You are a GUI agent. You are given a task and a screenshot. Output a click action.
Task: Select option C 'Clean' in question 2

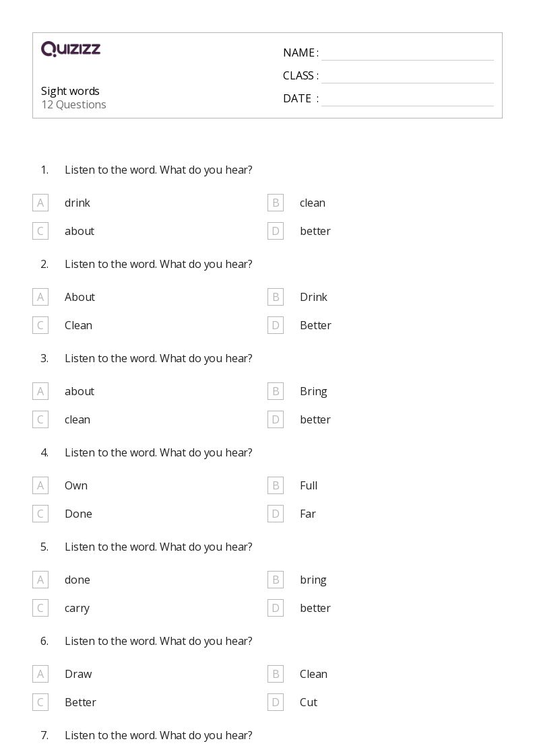point(40,325)
